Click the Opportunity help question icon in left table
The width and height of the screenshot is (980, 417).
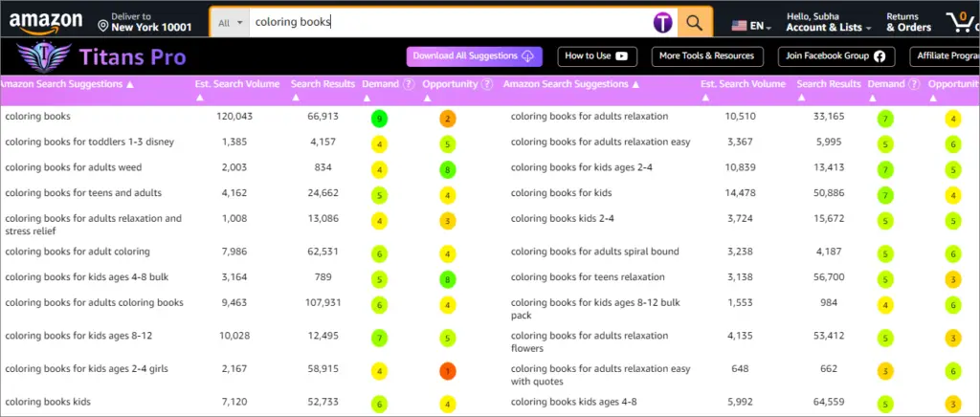(x=487, y=84)
